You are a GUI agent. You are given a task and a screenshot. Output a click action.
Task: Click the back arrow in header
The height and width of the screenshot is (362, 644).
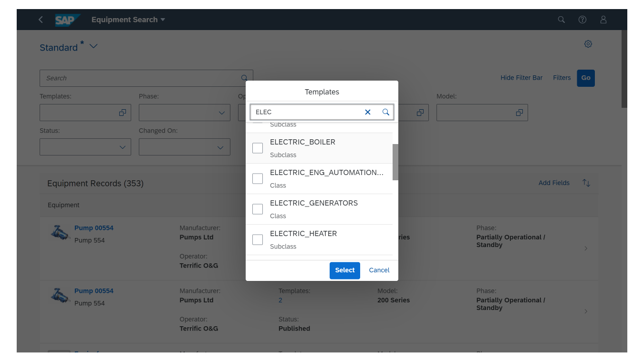pyautogui.click(x=41, y=20)
